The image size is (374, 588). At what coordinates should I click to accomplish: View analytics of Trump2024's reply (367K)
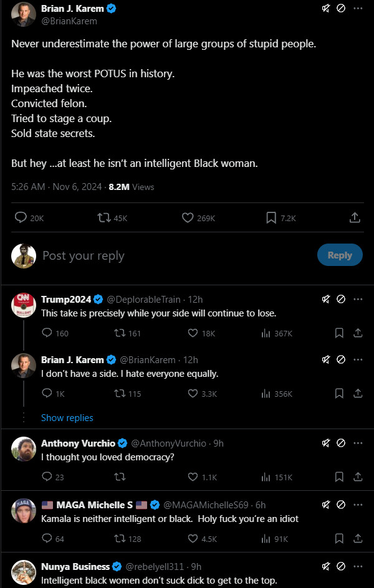point(266,333)
